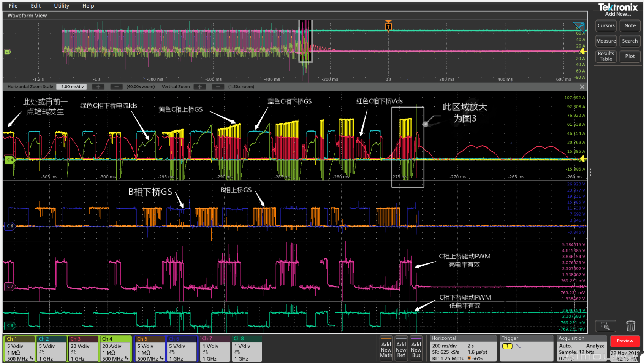Open the Ch 4 channel badge

click(x=116, y=349)
